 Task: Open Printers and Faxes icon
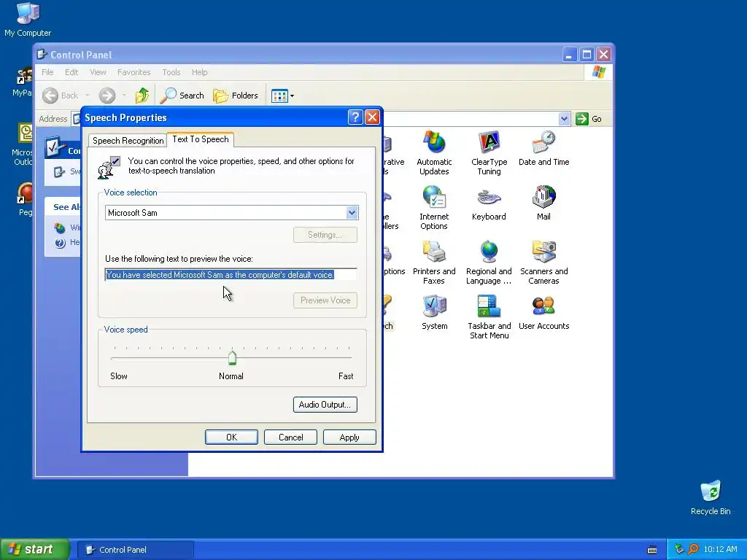[x=434, y=262]
